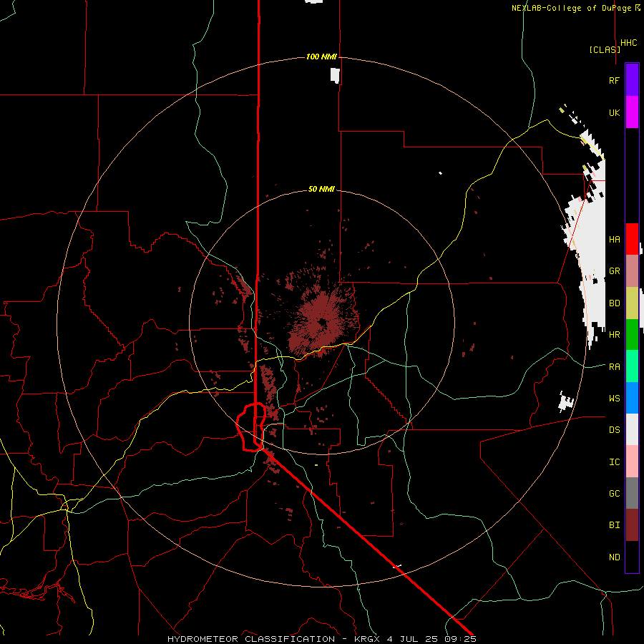Click the UK legend label
This screenshot has height=644, width=644.
614,112
